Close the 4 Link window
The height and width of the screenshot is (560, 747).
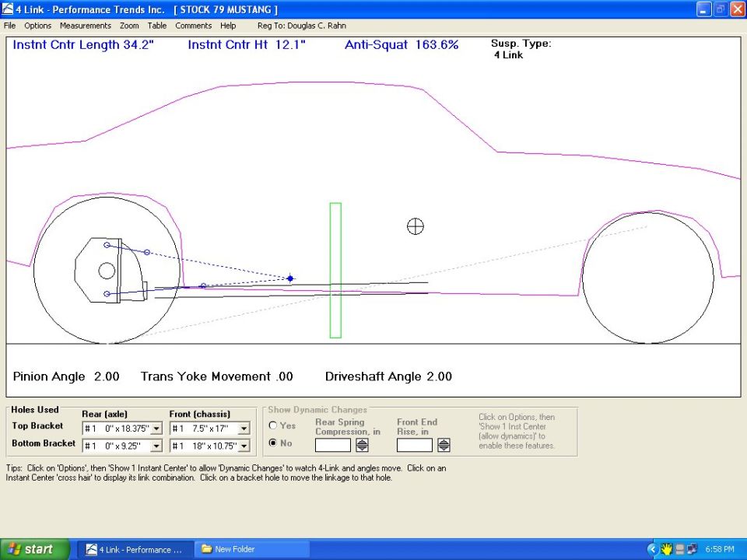pyautogui.click(x=737, y=9)
